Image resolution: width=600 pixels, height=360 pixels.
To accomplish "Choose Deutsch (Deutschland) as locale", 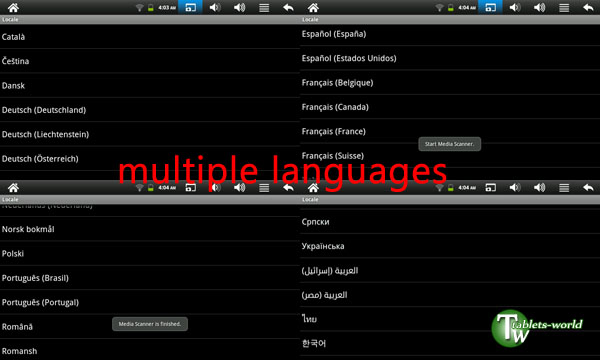I will (x=150, y=110).
